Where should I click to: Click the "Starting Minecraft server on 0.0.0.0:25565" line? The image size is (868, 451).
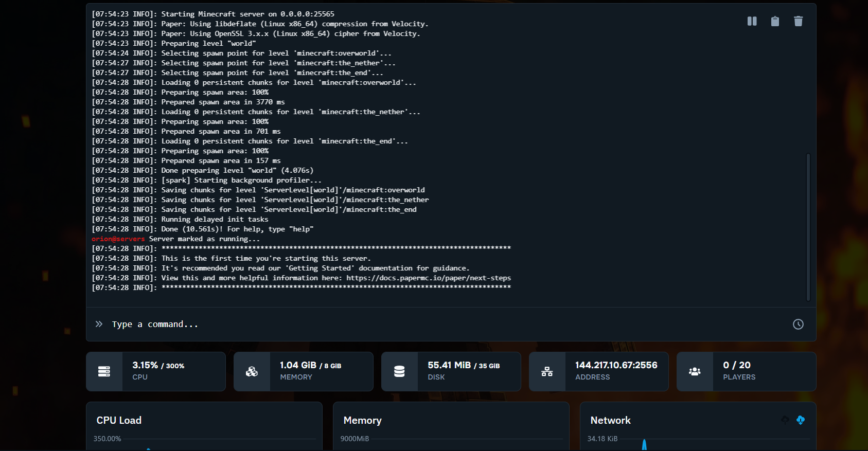point(213,14)
